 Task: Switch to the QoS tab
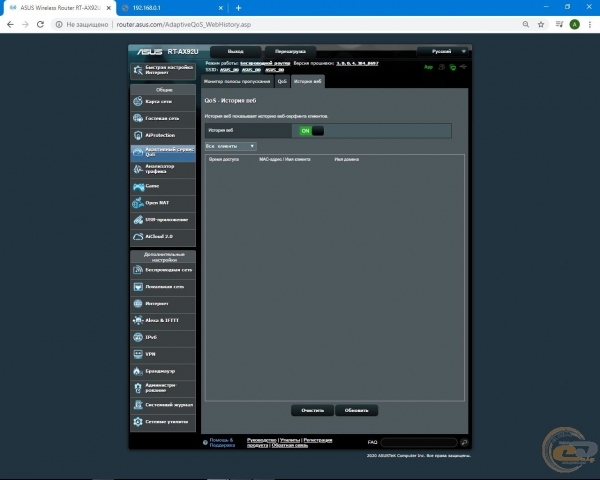pos(282,82)
